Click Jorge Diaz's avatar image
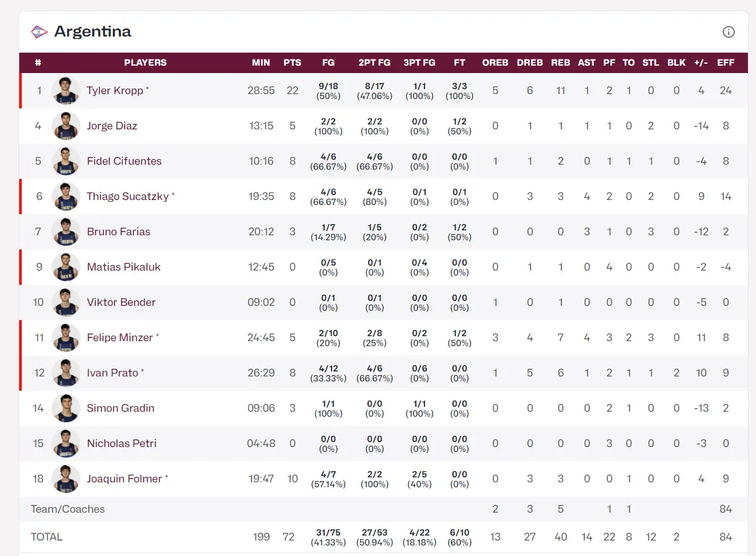756x556 pixels. click(x=66, y=126)
